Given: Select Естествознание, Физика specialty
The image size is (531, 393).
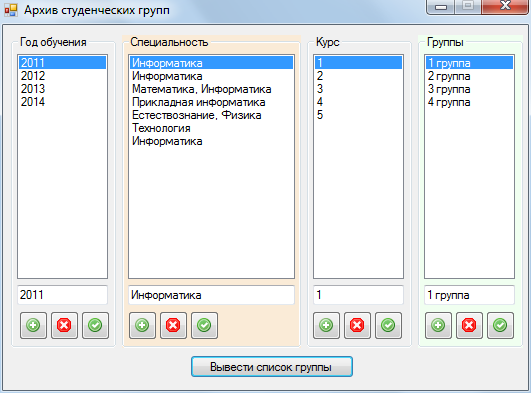Looking at the screenshot, I should (x=212, y=115).
